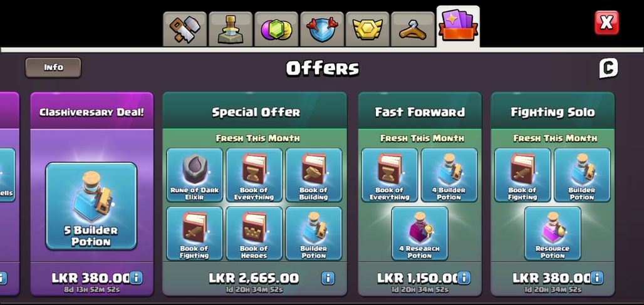Open the hammer and saw shop tab
The height and width of the screenshot is (305, 644).
(x=185, y=29)
